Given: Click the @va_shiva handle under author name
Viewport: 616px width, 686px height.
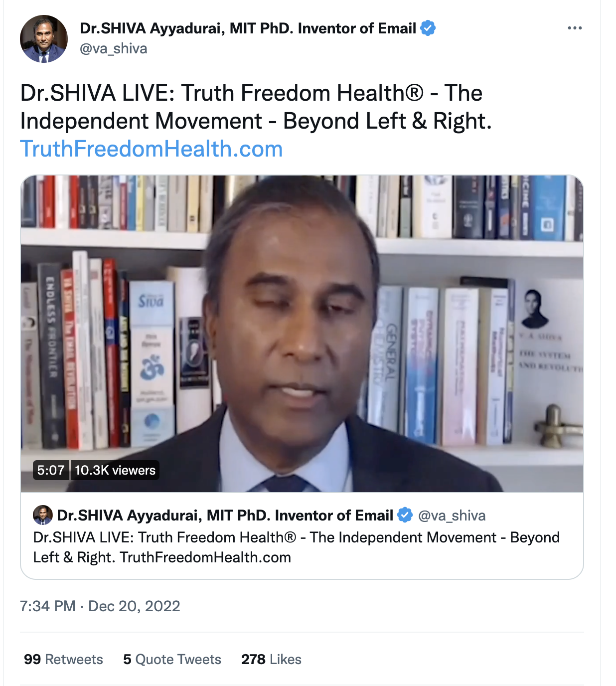Looking at the screenshot, I should coord(114,49).
